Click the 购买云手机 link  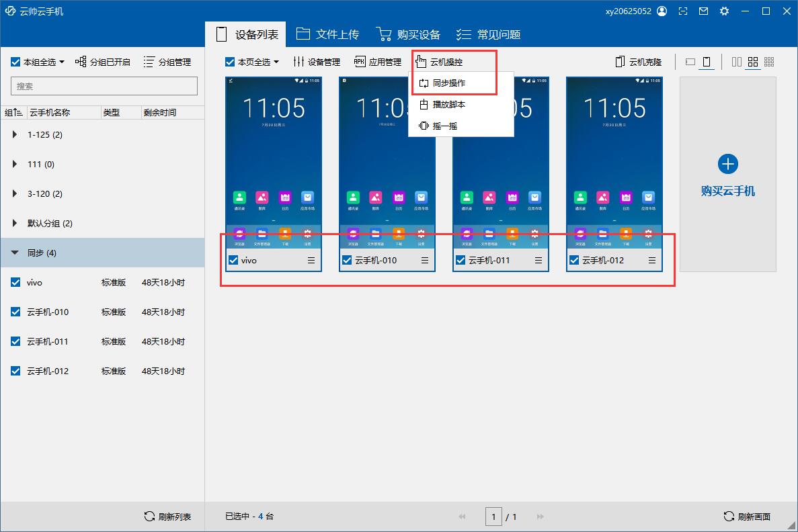pyautogui.click(x=728, y=191)
